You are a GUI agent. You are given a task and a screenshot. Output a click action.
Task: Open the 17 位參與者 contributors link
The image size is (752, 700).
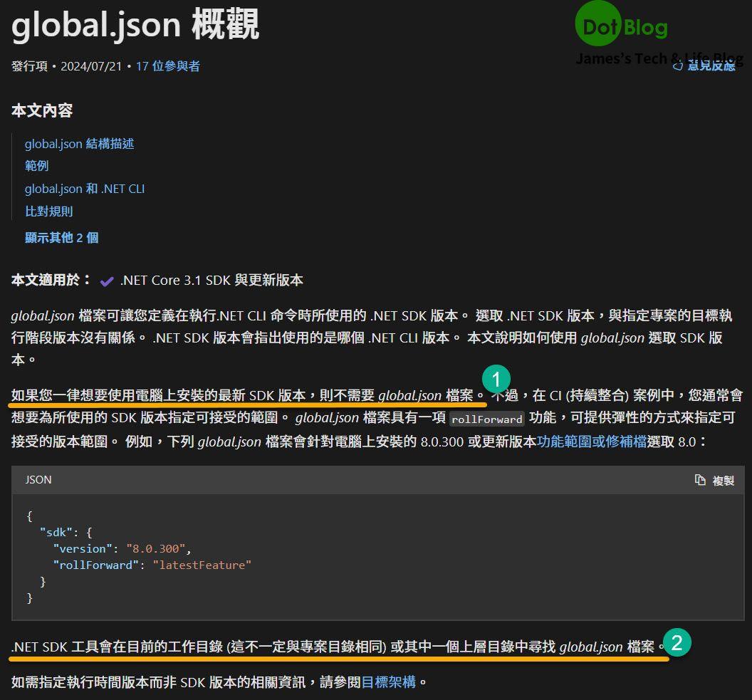(x=167, y=66)
